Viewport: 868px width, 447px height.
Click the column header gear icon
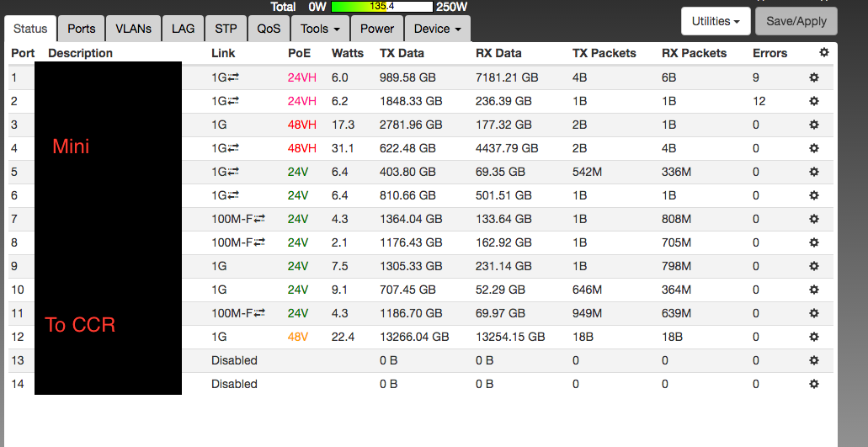[x=823, y=52]
